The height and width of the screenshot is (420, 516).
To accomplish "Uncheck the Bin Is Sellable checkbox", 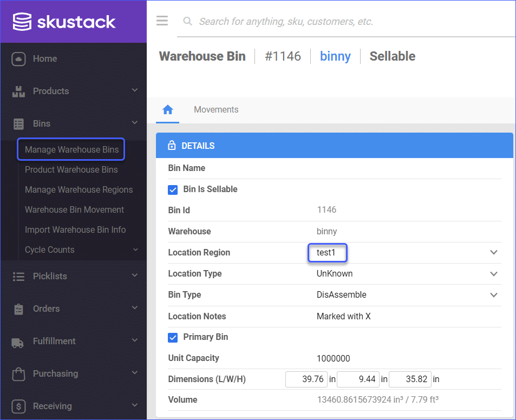I will [173, 189].
